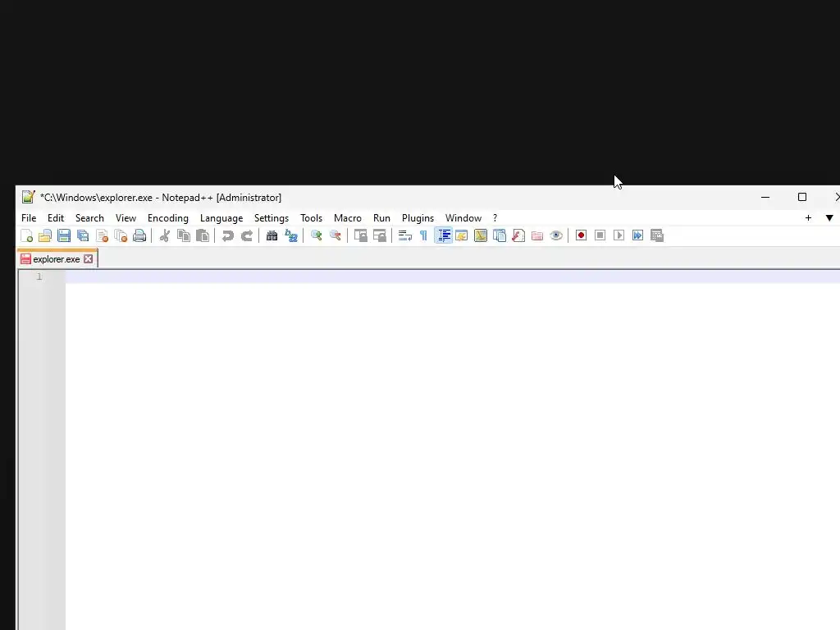
Task: Open the Function List panel icon
Action: (518, 235)
